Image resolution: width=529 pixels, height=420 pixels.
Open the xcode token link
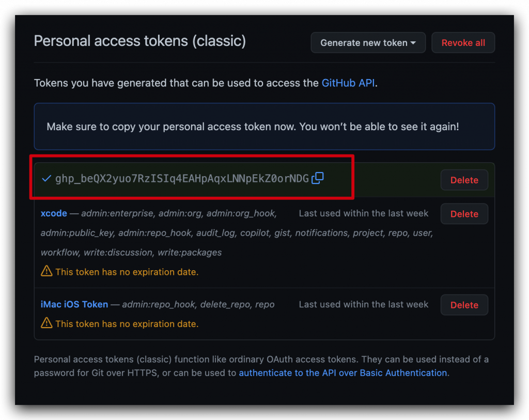pyautogui.click(x=54, y=213)
